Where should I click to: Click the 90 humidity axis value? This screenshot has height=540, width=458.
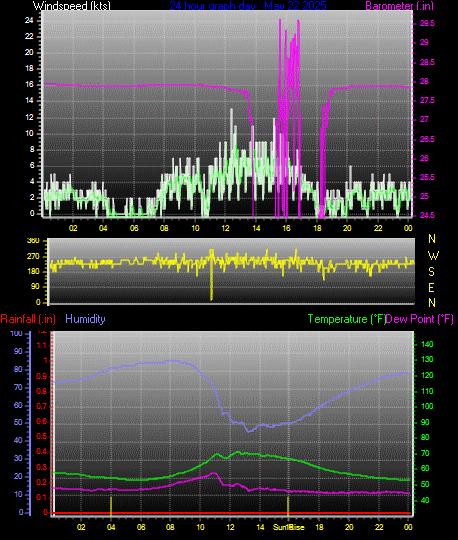coord(18,352)
